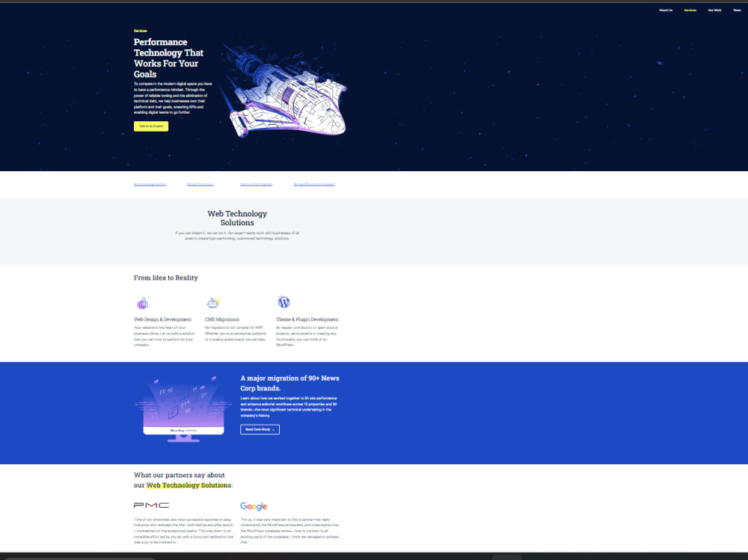Viewport: 748px width, 560px height.
Task: Open the Read Case Study page
Action: pyautogui.click(x=260, y=429)
